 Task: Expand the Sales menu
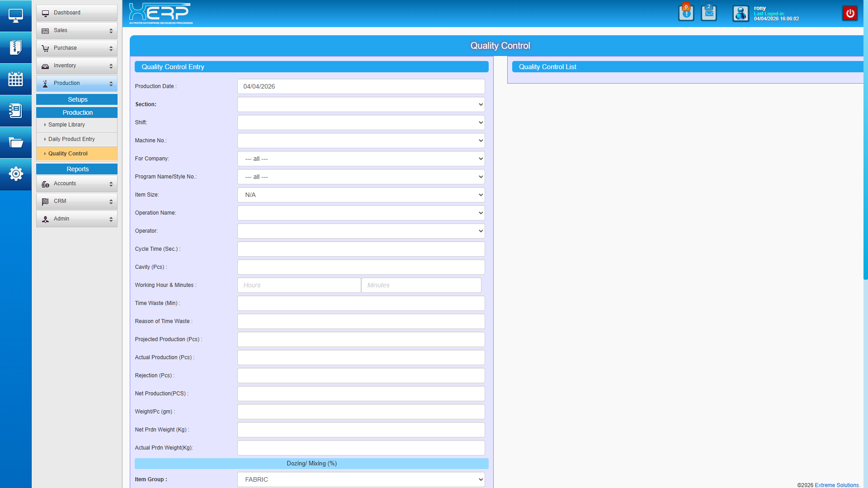pos(77,30)
